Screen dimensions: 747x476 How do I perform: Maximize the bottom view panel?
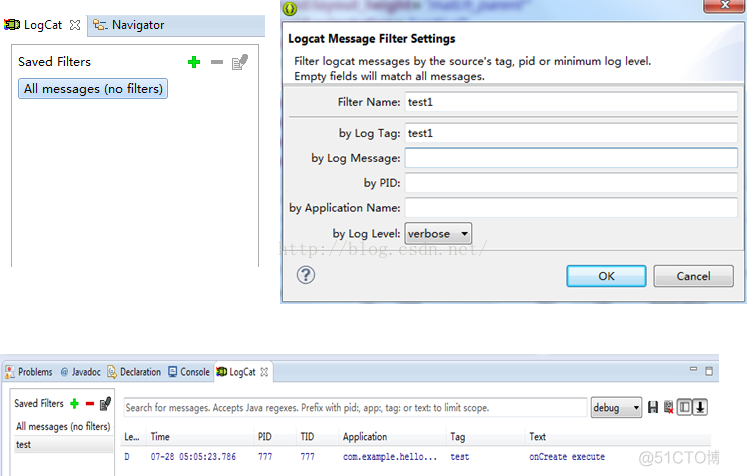tap(709, 371)
